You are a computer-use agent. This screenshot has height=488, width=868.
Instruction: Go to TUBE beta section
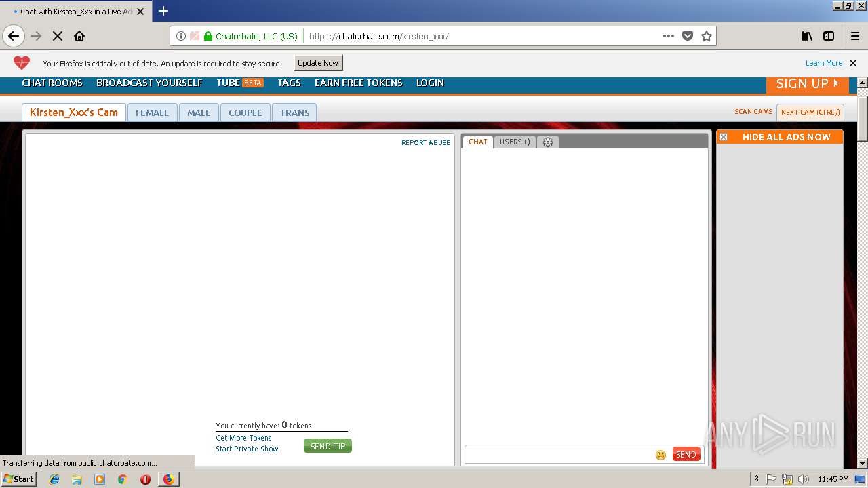[240, 83]
